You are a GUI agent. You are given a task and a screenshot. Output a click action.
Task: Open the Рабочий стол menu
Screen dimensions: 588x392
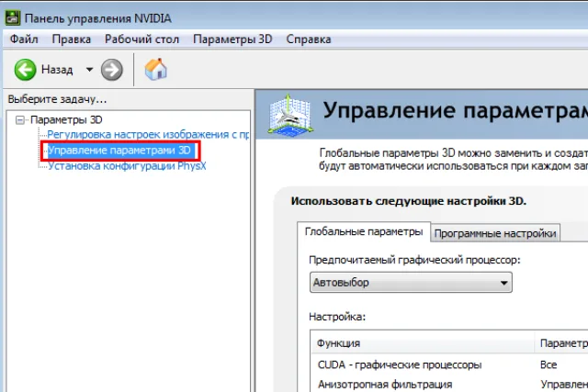(141, 39)
